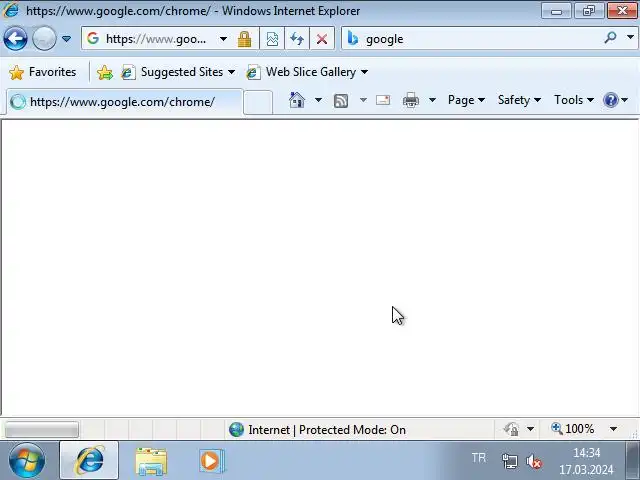Open the network tray icon
640x480 pixels.
(509, 462)
